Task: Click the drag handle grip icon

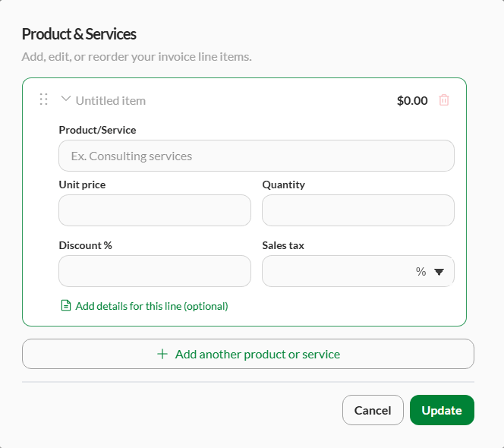Action: click(44, 99)
